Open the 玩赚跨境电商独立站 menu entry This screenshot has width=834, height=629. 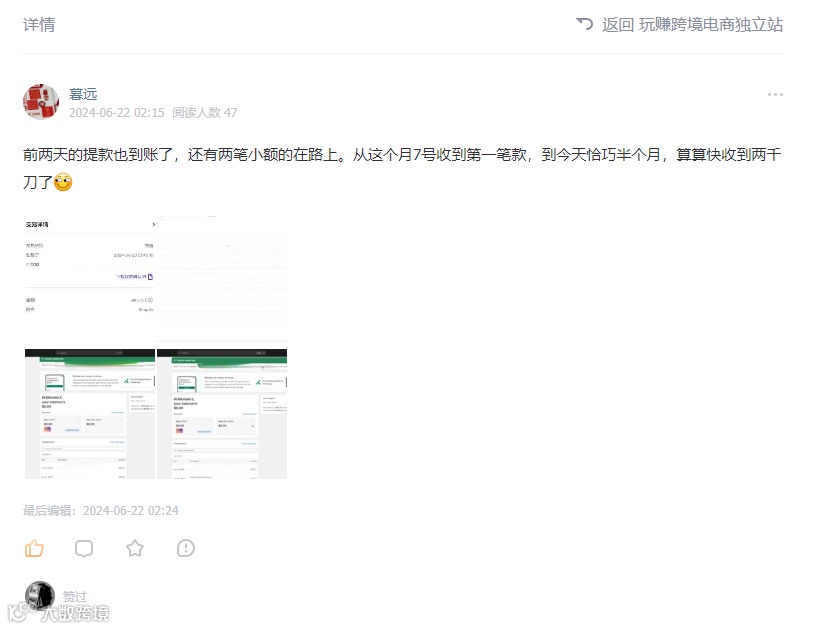712,24
